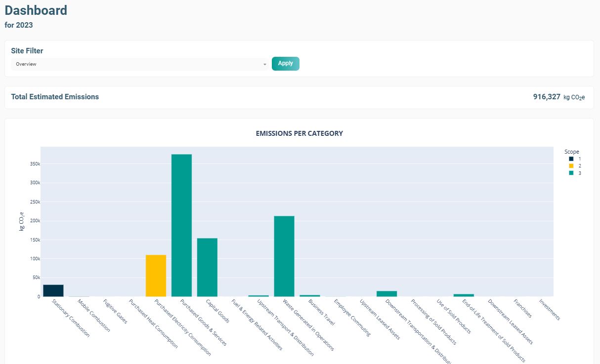Click the Waste Generated in Operations bar
Image resolution: width=600 pixels, height=364 pixels.
click(284, 256)
